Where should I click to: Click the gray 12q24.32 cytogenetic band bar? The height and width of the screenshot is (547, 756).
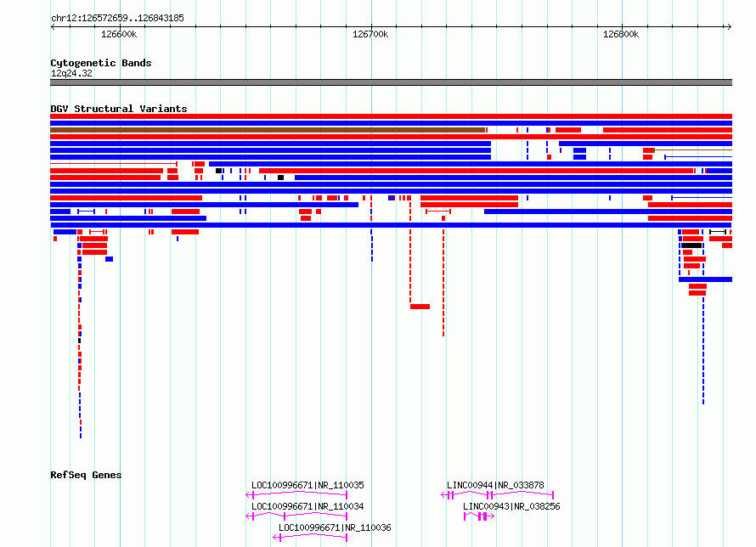(391, 82)
